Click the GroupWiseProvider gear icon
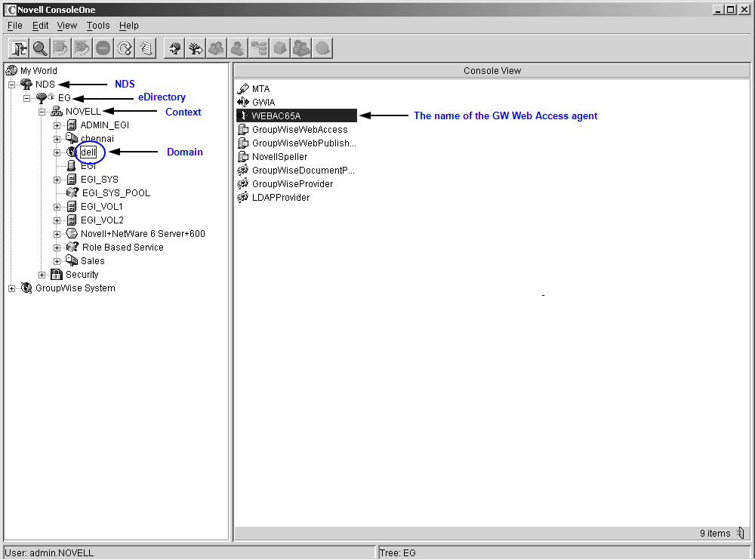 tap(243, 183)
